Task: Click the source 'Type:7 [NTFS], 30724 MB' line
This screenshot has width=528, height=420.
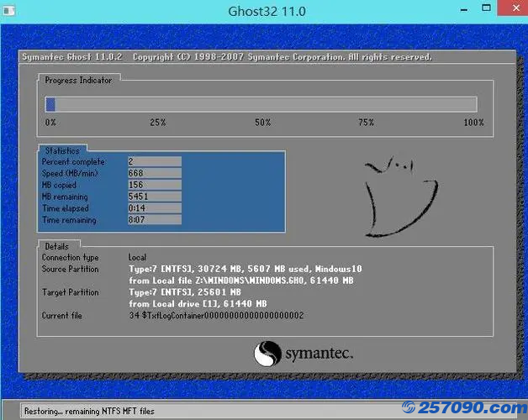Action: 246,269
